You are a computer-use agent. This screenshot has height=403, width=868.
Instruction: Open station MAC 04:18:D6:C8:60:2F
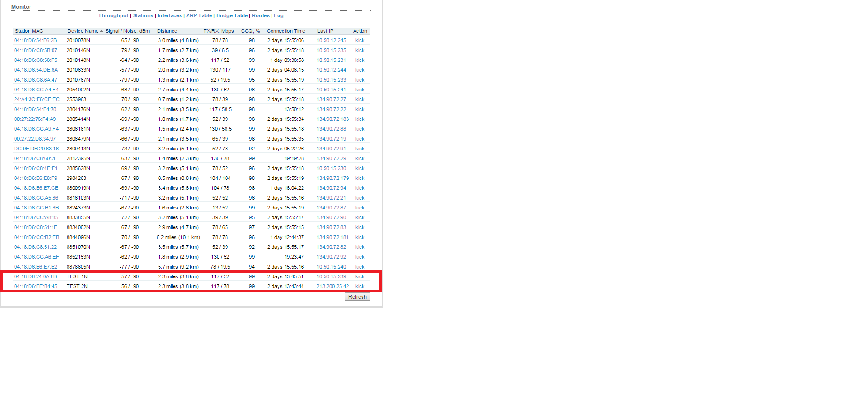pyautogui.click(x=36, y=158)
